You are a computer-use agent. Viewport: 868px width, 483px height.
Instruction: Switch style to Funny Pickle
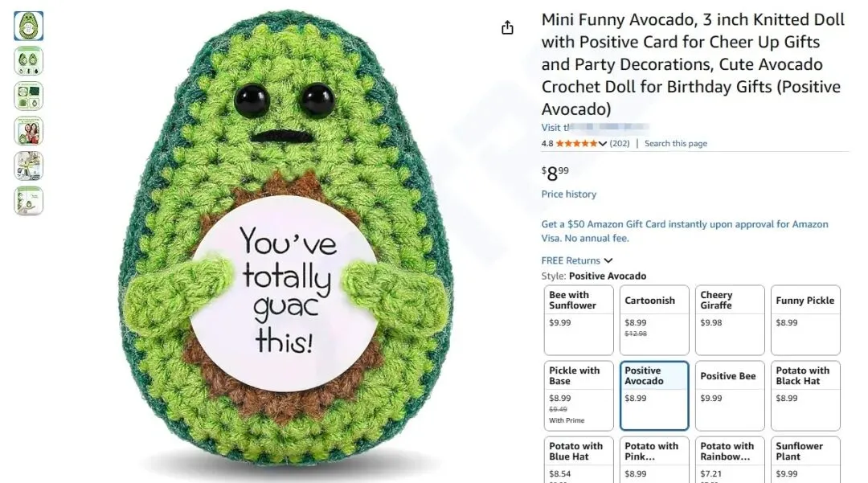coord(805,320)
